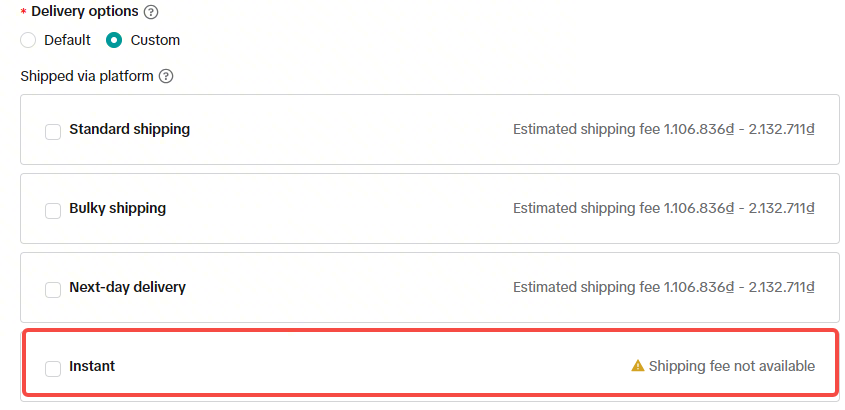Enable the Standard shipping checkbox
Screen dimensions: 845x410
(53, 131)
